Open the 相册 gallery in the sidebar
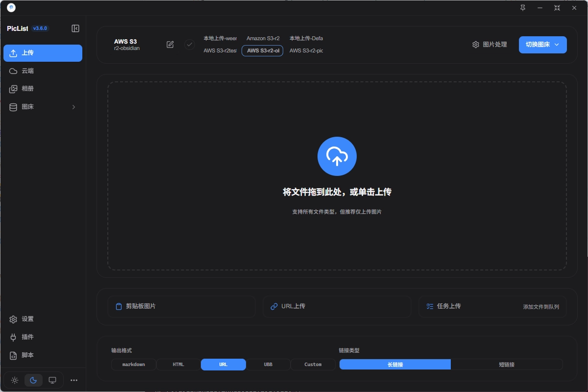The width and height of the screenshot is (588, 392). coord(43,89)
